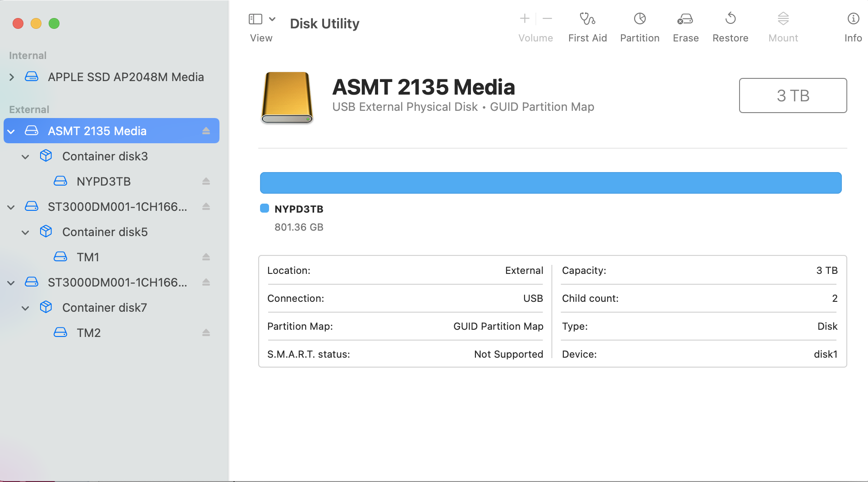Screen dimensions: 868x482
Task: Select APPLE SSD AP2048M Media in sidebar
Action: 126,77
